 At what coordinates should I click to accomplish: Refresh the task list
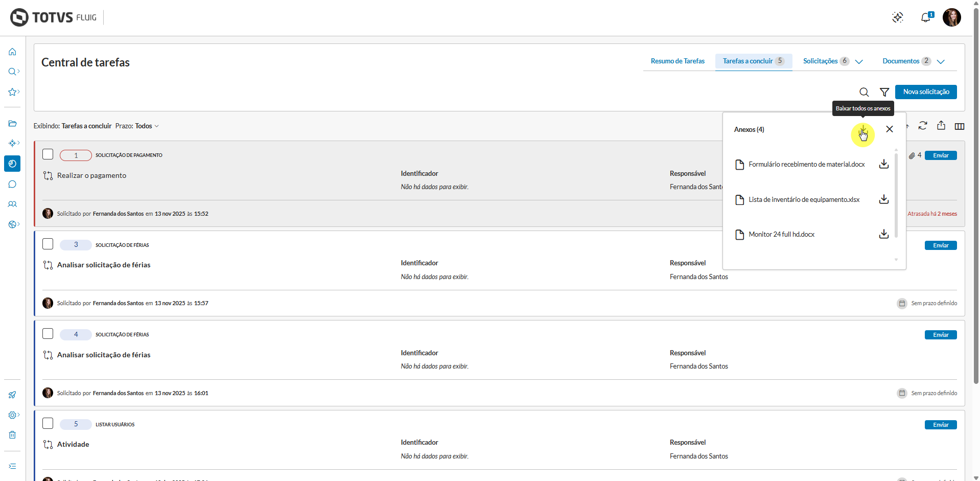[923, 126]
